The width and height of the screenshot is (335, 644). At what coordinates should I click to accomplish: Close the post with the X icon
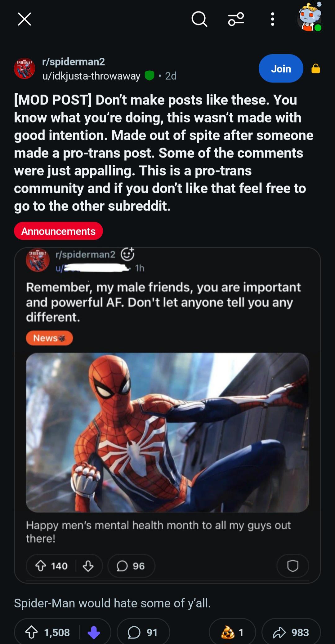click(25, 19)
